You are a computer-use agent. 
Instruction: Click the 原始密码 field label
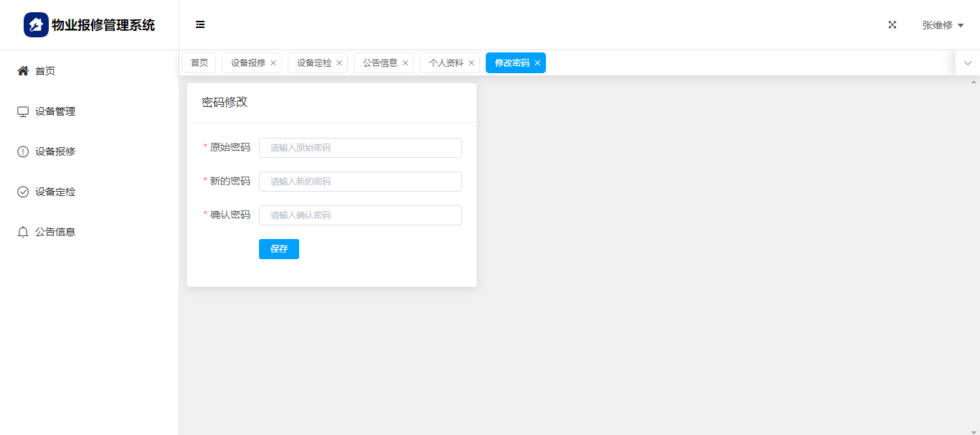[230, 147]
